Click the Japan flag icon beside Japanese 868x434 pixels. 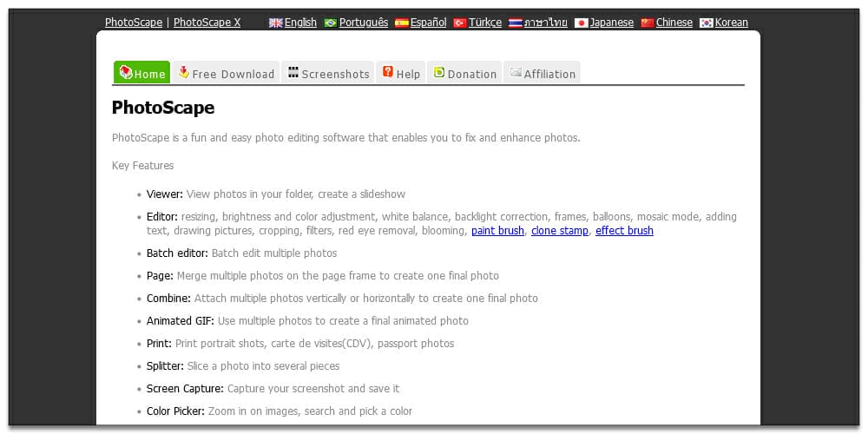581,23
